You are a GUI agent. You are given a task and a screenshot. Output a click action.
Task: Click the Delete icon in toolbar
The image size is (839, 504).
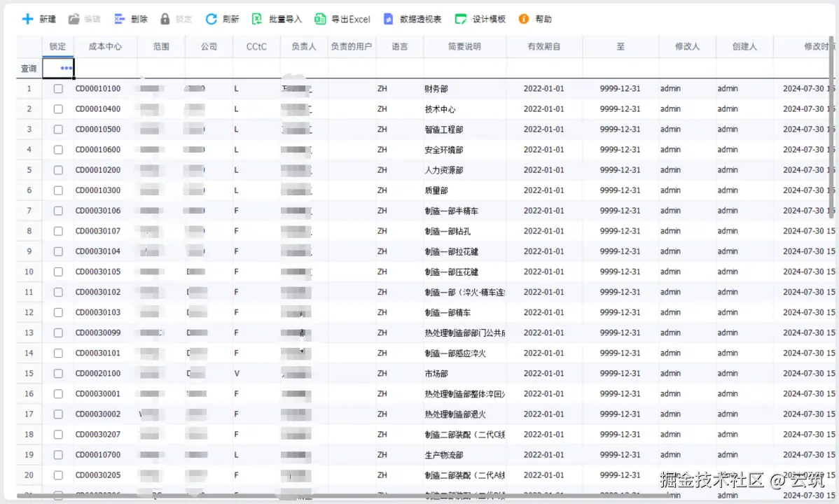(119, 20)
